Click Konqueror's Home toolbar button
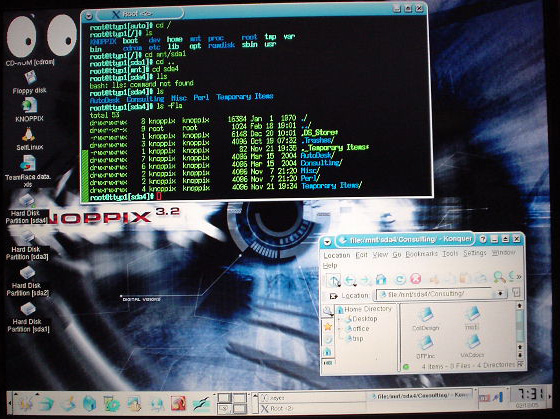Image resolution: width=560 pixels, height=419 pixels. pyautogui.click(x=381, y=279)
